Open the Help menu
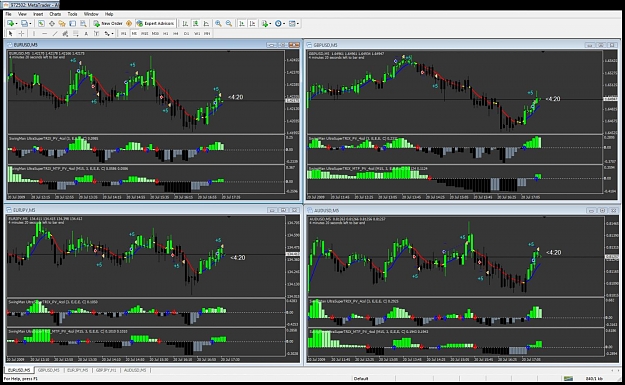 109,14
